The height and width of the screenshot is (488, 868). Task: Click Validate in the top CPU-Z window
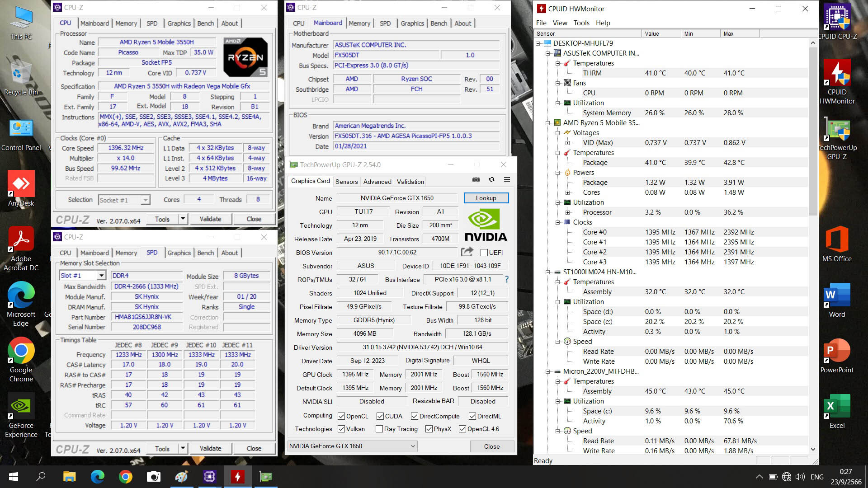pyautogui.click(x=211, y=219)
